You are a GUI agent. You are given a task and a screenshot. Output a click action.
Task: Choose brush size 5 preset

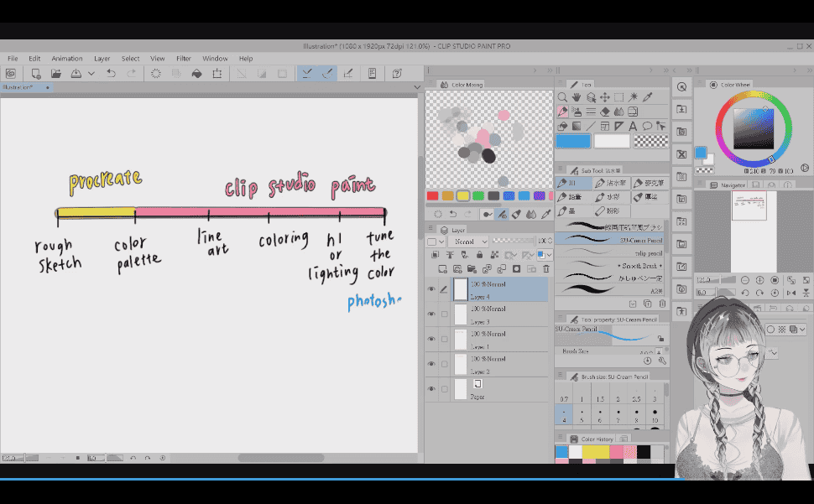582,416
